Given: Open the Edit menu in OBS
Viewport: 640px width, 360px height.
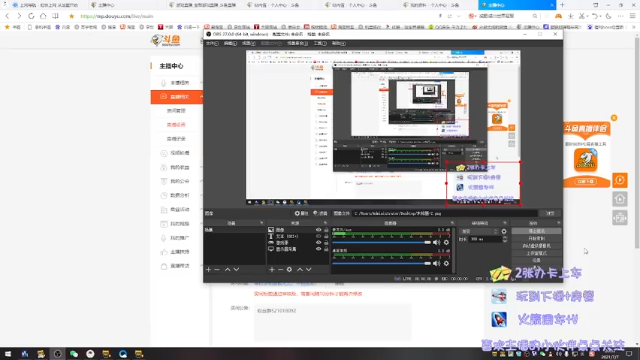Looking at the screenshot, I should 230,43.
